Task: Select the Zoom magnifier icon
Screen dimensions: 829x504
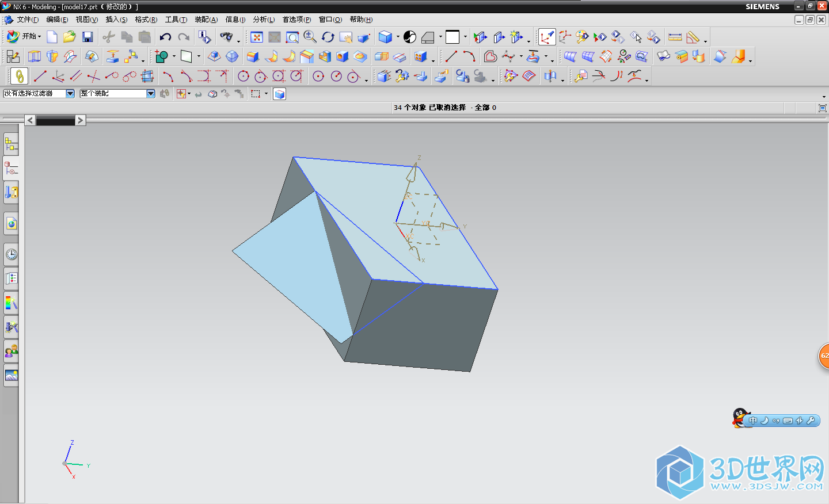Action: [310, 37]
